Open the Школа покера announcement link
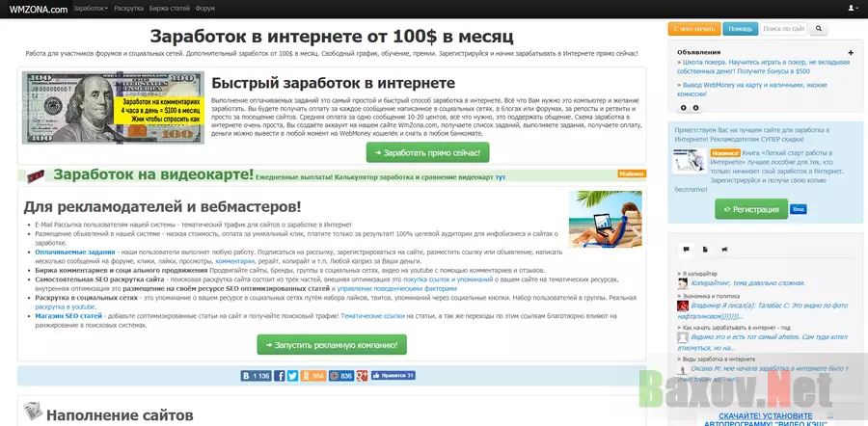The height and width of the screenshot is (426, 868). click(x=764, y=67)
